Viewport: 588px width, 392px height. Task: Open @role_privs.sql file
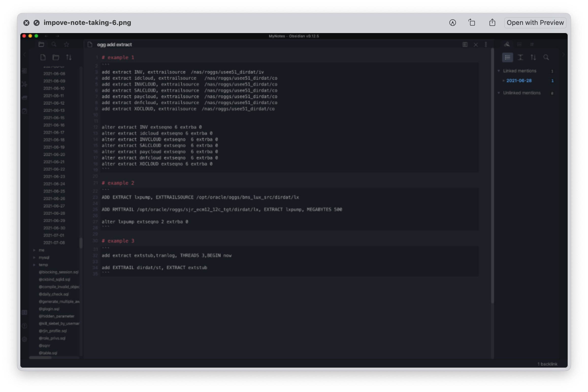pyautogui.click(x=52, y=339)
